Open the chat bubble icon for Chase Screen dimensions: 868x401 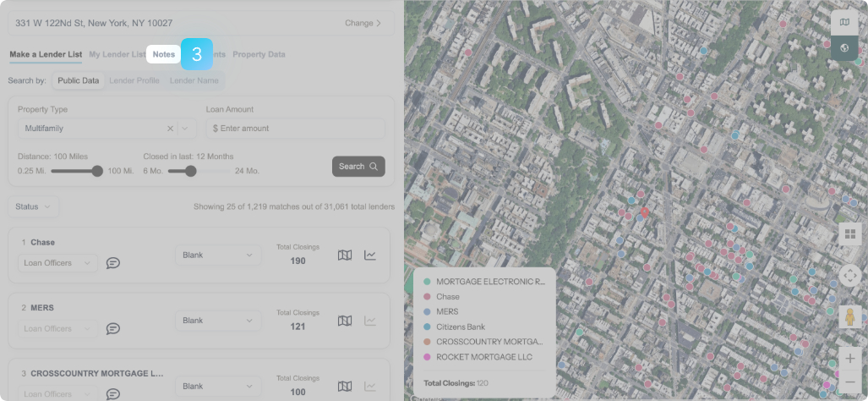pos(113,263)
